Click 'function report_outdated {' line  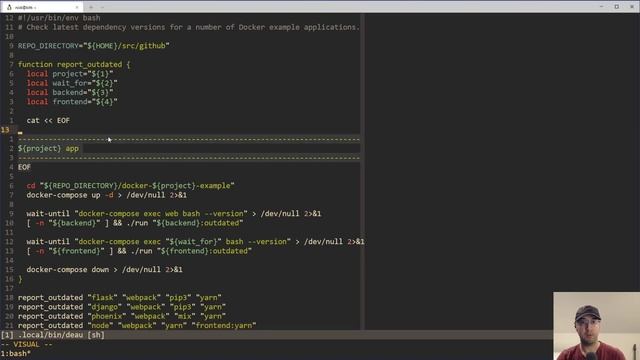(74, 64)
